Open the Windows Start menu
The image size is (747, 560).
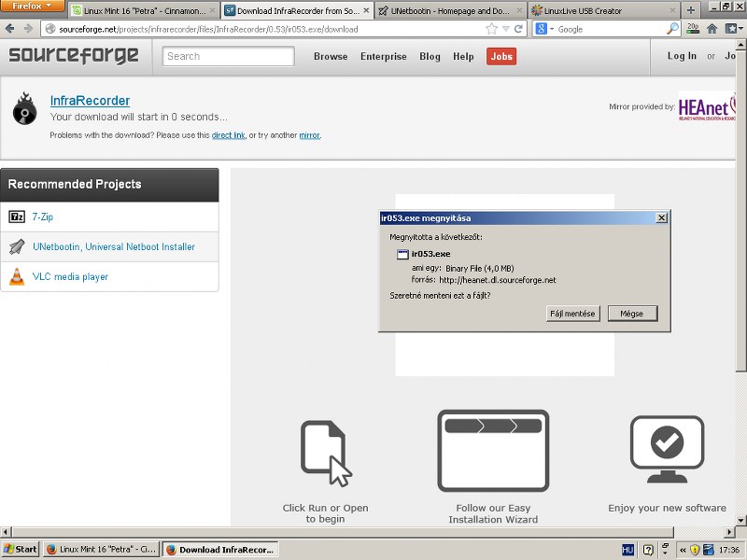coord(20,549)
